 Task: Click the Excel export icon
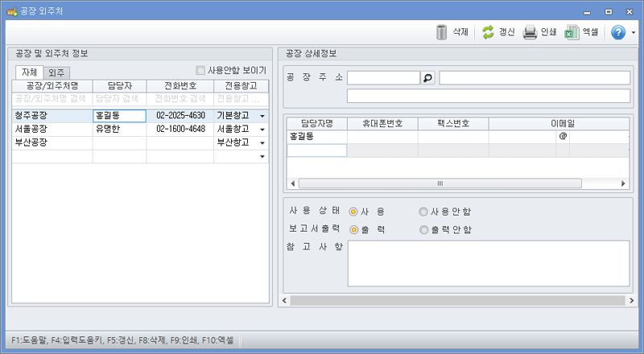pyautogui.click(x=572, y=32)
